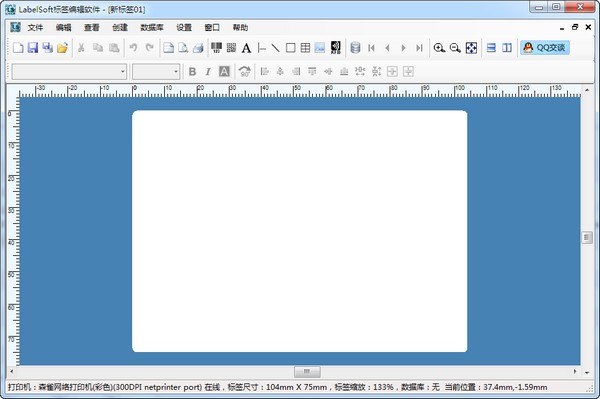Align selected objects to bottom
Image resolution: width=600 pixels, height=399 pixels.
click(344, 72)
